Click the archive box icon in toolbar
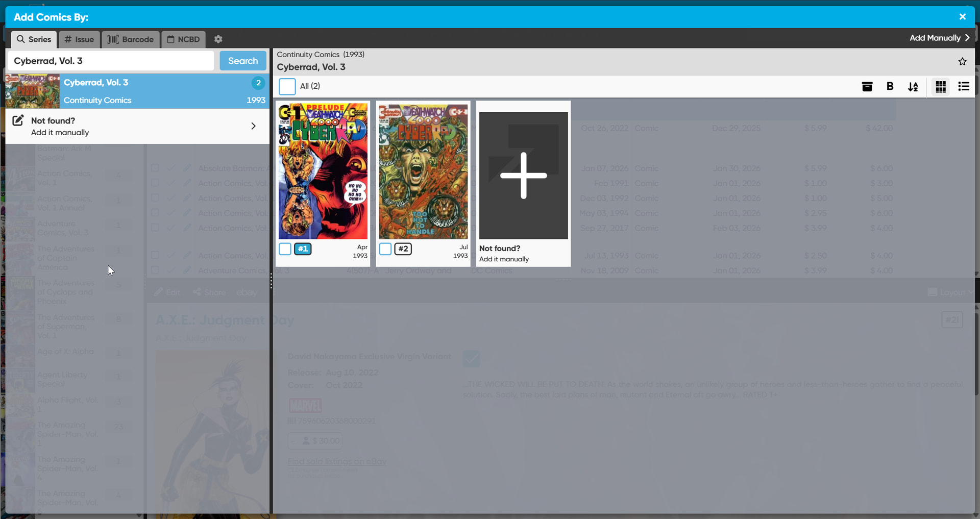 (867, 87)
